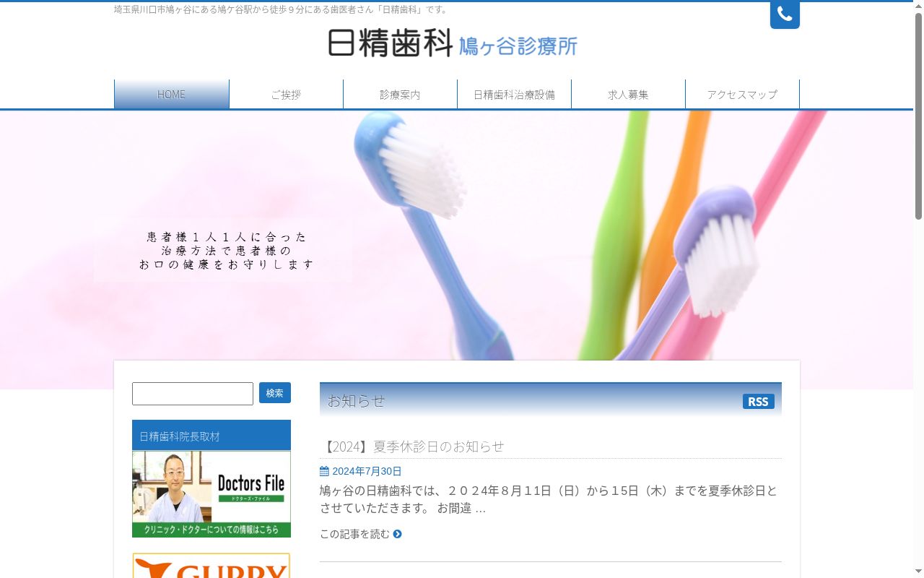
Task: Click the page vertical scrollbar thumb
Action: [x=918, y=116]
